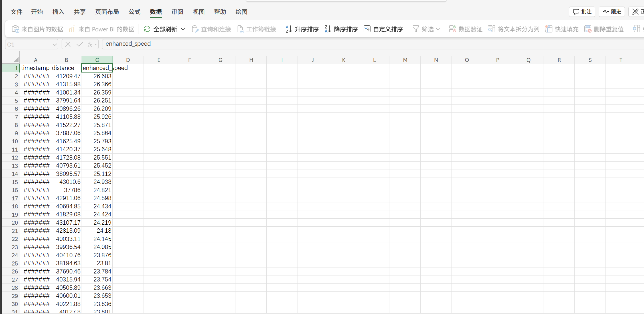Cancel the formula bar entry with X
Viewport: 644px width, 314px height.
click(x=68, y=44)
